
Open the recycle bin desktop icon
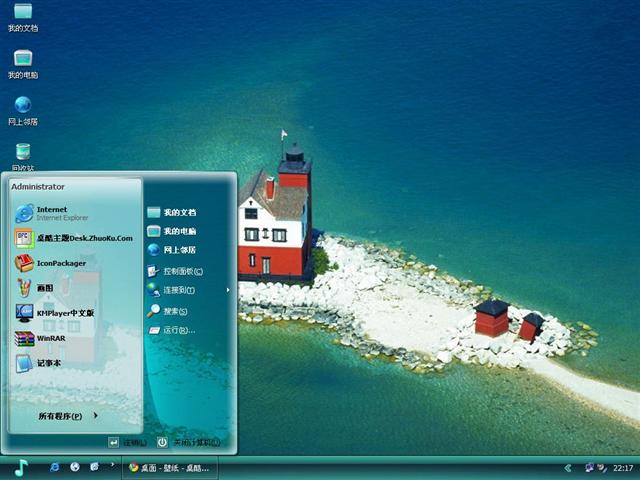click(23, 157)
